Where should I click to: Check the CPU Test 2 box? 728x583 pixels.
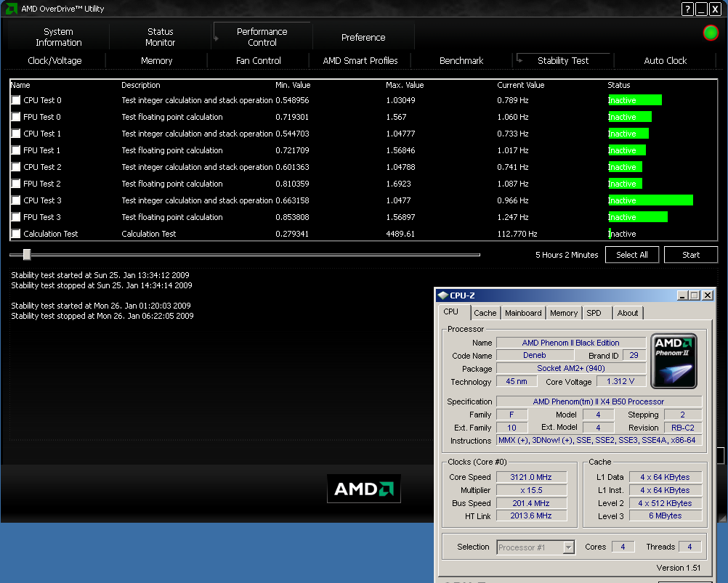click(16, 167)
